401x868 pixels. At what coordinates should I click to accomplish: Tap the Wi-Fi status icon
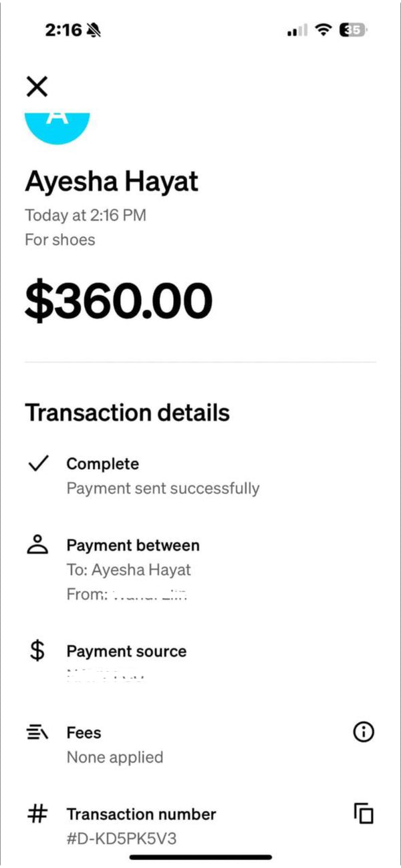(x=324, y=30)
